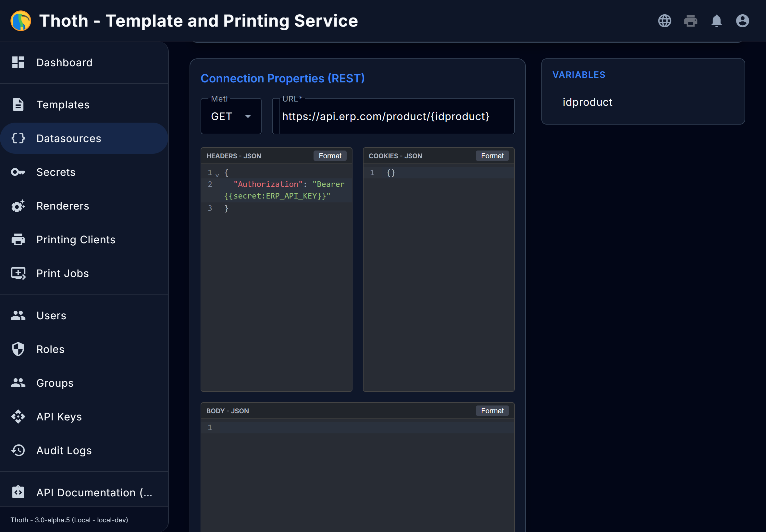Open the Templates menu item
This screenshot has width=766, height=532.
click(84, 104)
